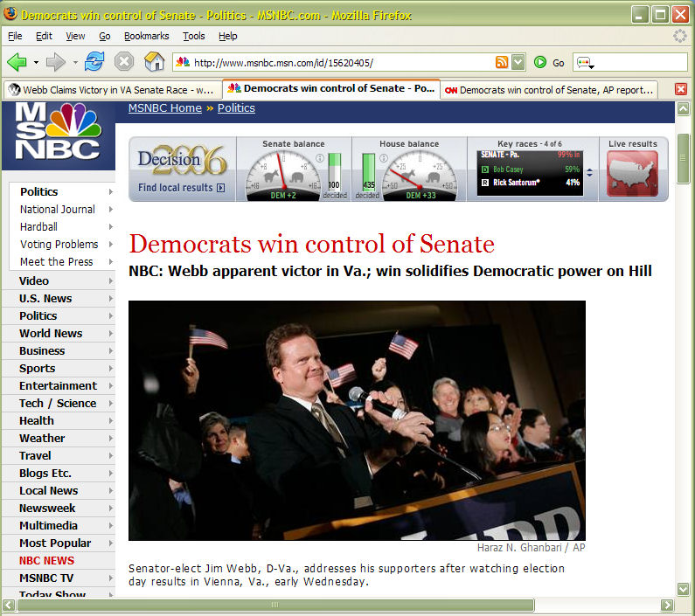Open the Live results US map

tap(632, 173)
